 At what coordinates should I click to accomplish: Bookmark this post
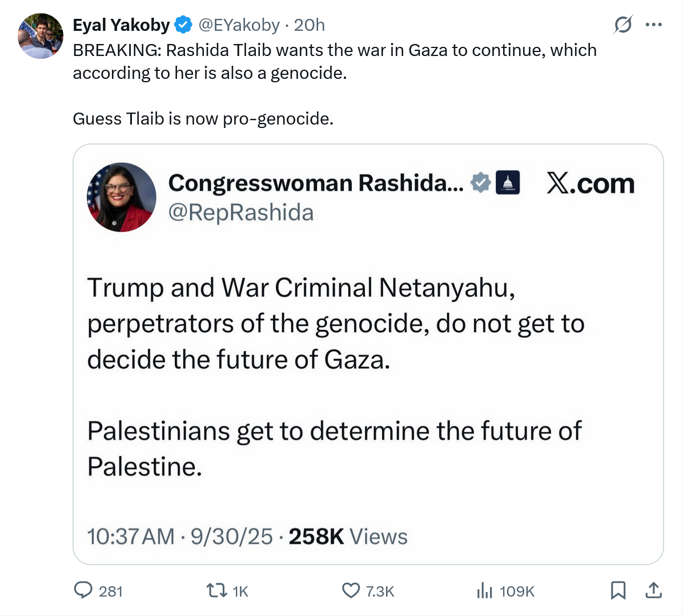[618, 590]
